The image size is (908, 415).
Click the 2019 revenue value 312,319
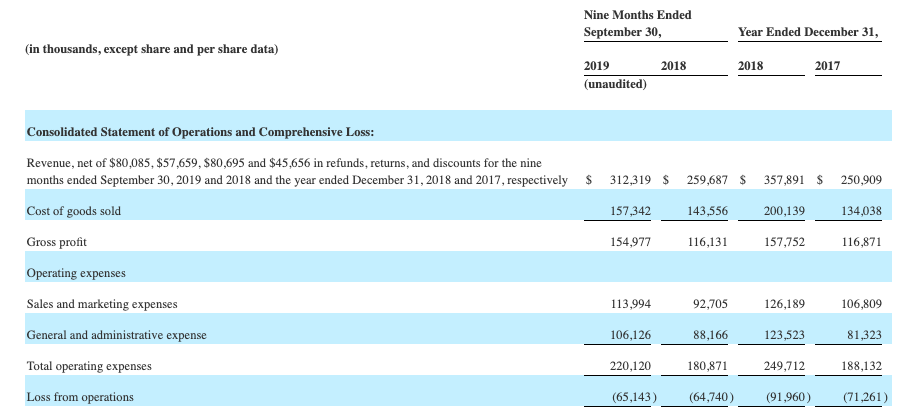630,180
